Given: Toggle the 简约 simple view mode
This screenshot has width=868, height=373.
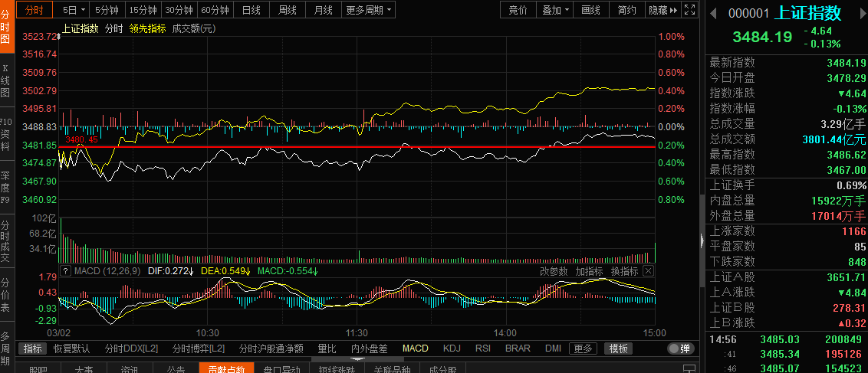Looking at the screenshot, I should coord(626,10).
